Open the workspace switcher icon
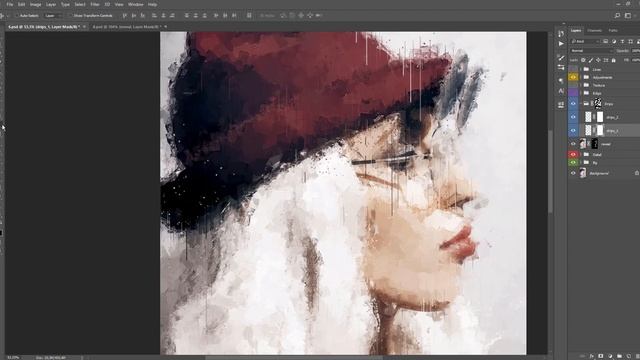 point(628,16)
